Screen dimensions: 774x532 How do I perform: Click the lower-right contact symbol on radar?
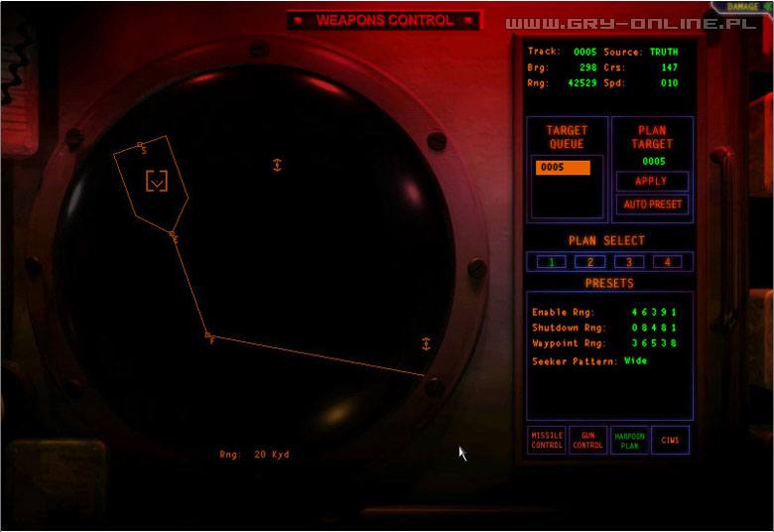point(426,343)
